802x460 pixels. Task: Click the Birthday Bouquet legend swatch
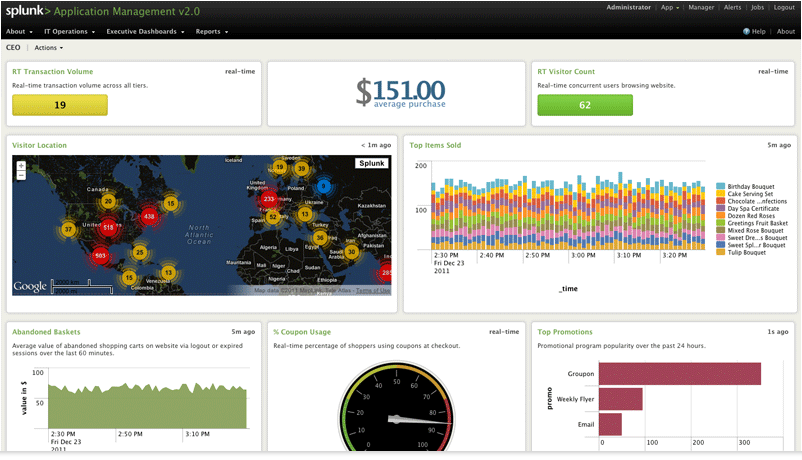coord(721,186)
